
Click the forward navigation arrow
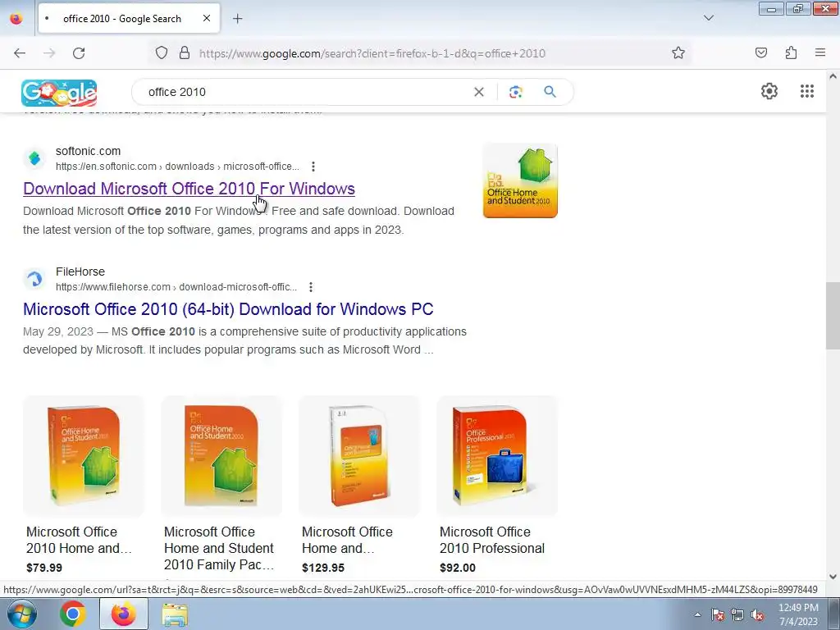[49, 53]
